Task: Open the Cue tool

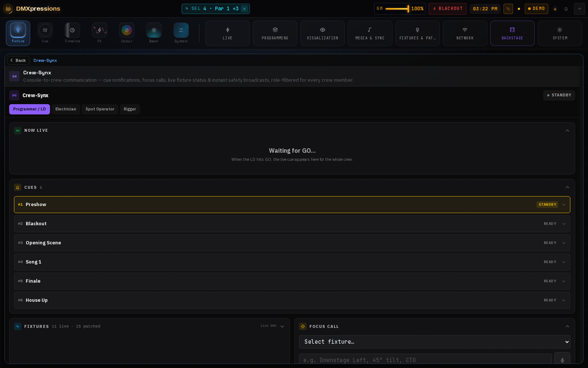Action: point(45,33)
